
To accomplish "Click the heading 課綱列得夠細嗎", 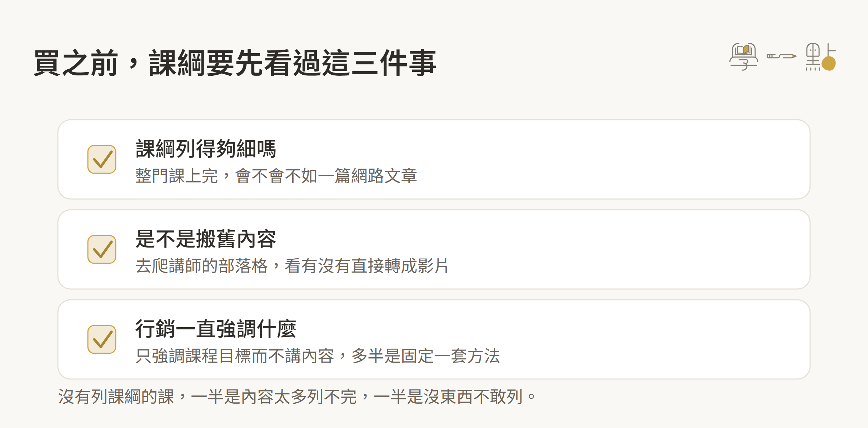I will pos(206,149).
